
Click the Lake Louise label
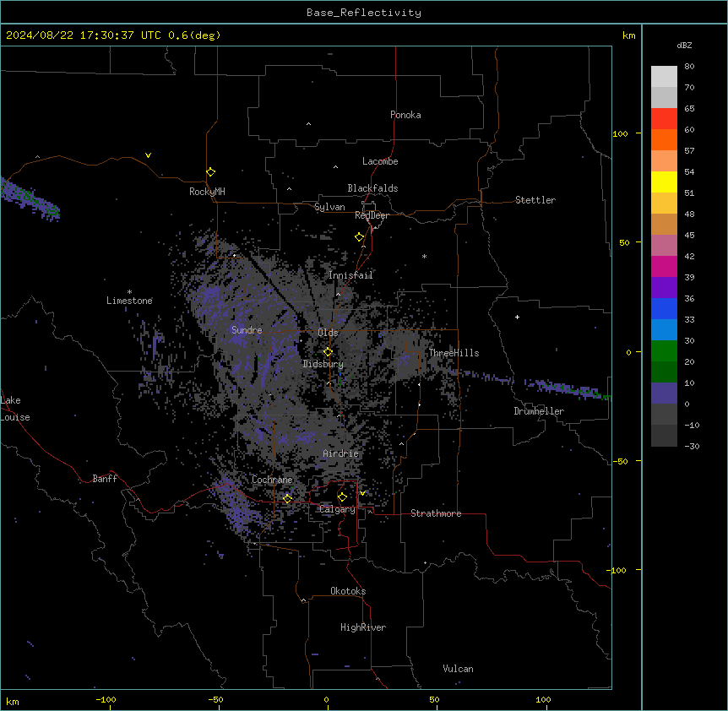click(15, 409)
